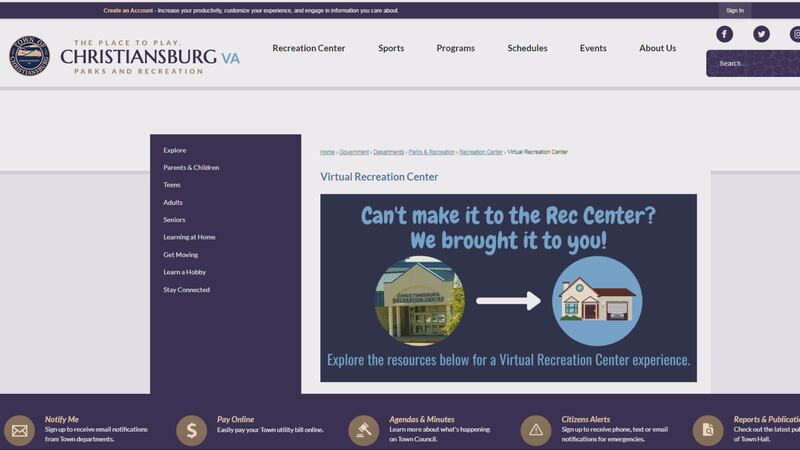
Task: Select the Pay Online dollar icon
Action: (x=191, y=430)
